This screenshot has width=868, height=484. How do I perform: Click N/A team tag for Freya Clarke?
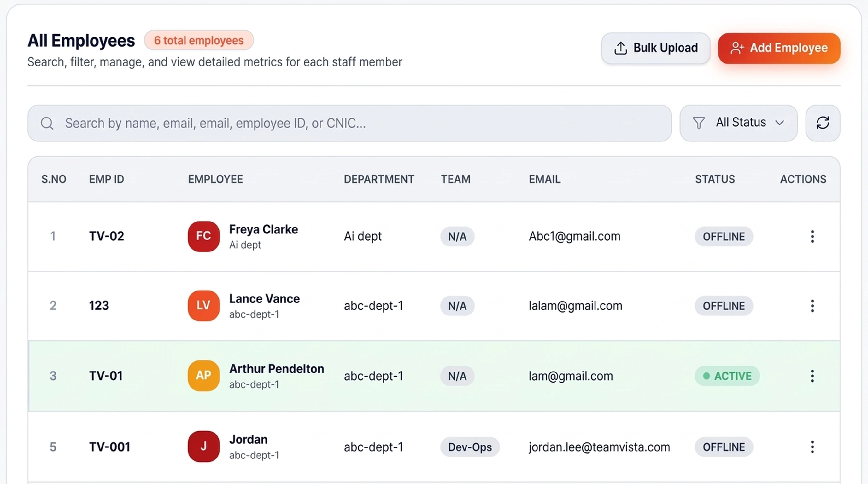point(457,236)
